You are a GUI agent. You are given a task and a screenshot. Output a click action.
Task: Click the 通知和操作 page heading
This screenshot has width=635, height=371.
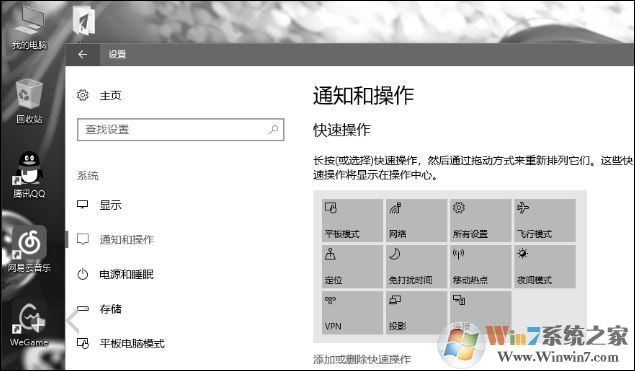click(363, 96)
